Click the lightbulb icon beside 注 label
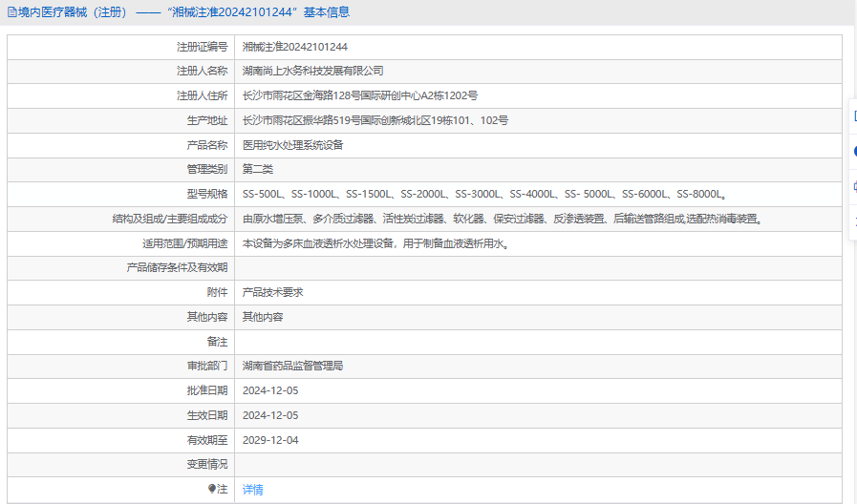The height and width of the screenshot is (504, 857). pyautogui.click(x=212, y=489)
